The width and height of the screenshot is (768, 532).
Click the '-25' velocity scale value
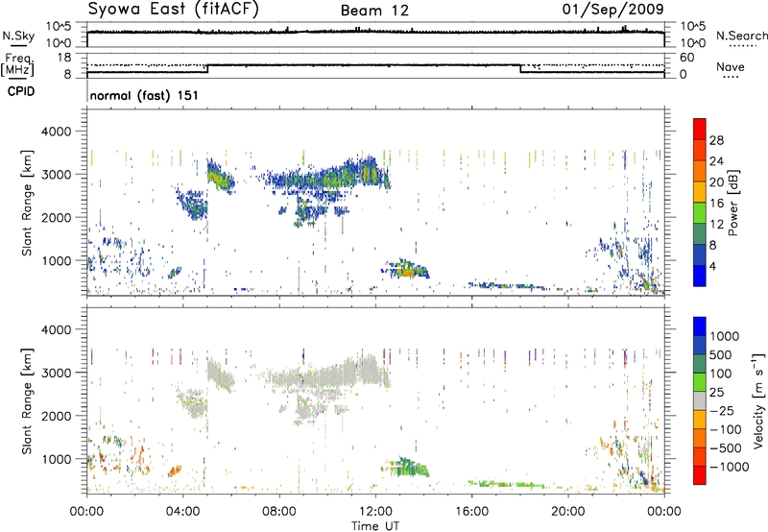tap(722, 410)
